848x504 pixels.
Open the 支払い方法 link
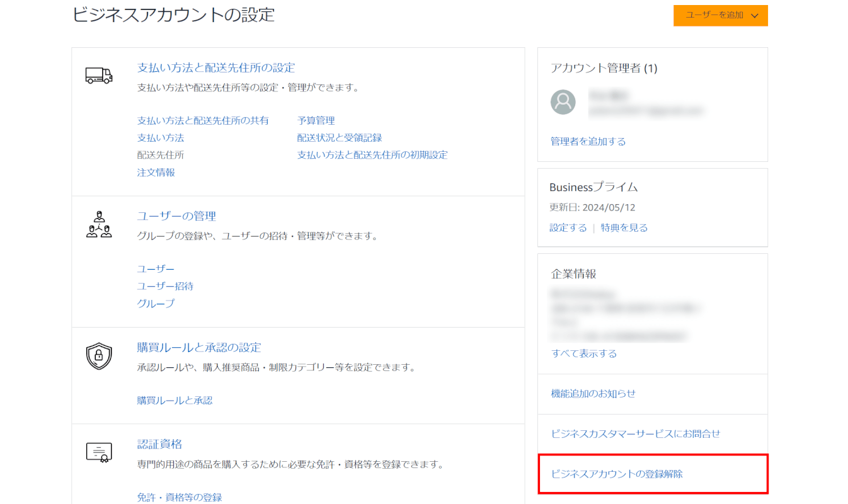(x=161, y=137)
